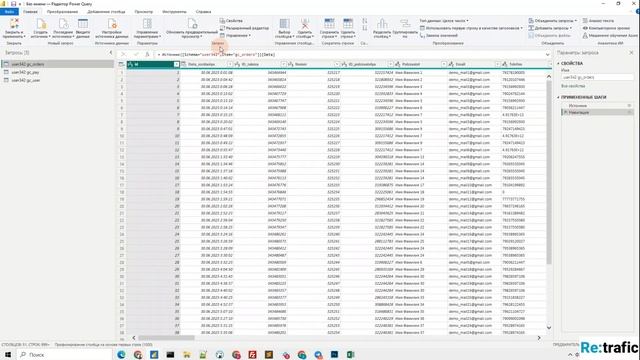This screenshot has height=360, width=640.
Task: Click Vision (Компьютерное зрение) in AI insights
Action: [x=606, y=28]
